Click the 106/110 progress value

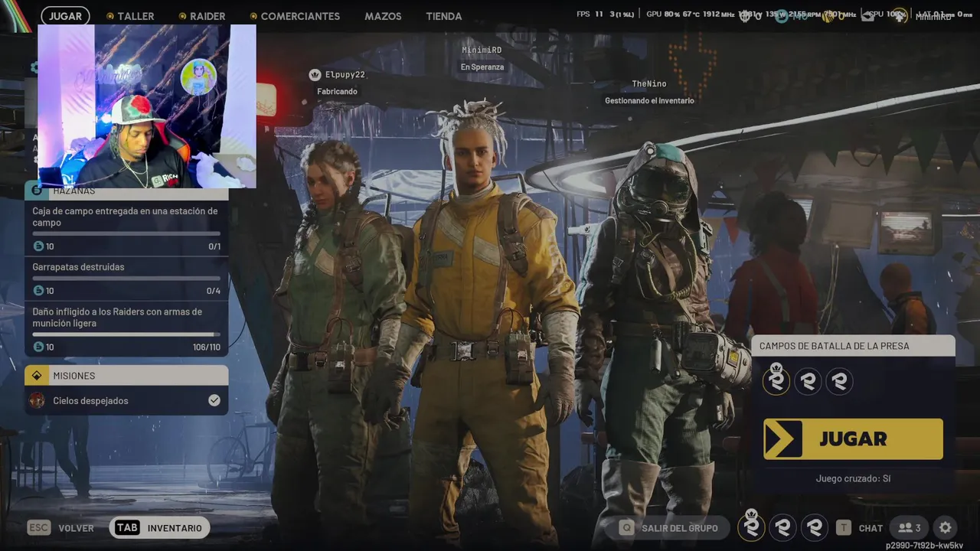click(x=207, y=347)
